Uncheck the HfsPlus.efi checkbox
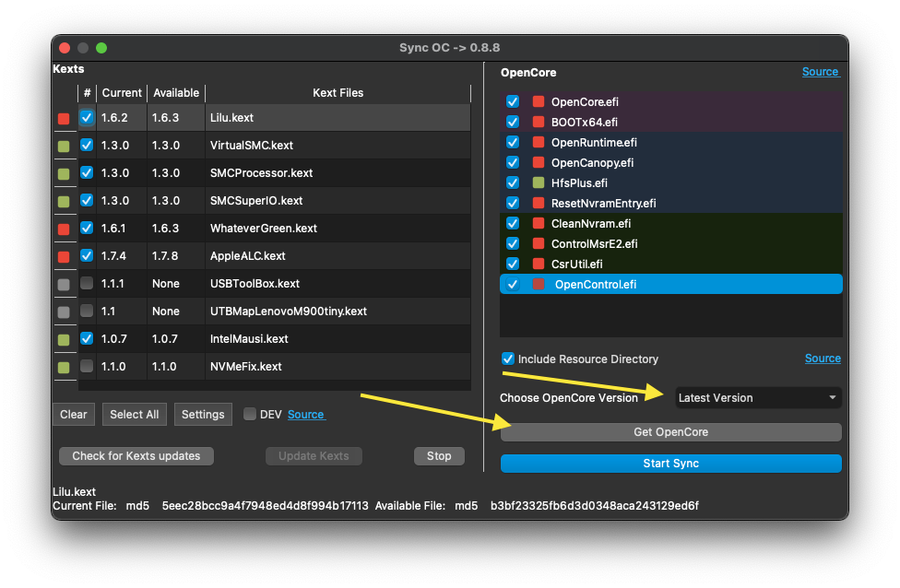Image resolution: width=900 pixels, height=588 pixels. [513, 183]
